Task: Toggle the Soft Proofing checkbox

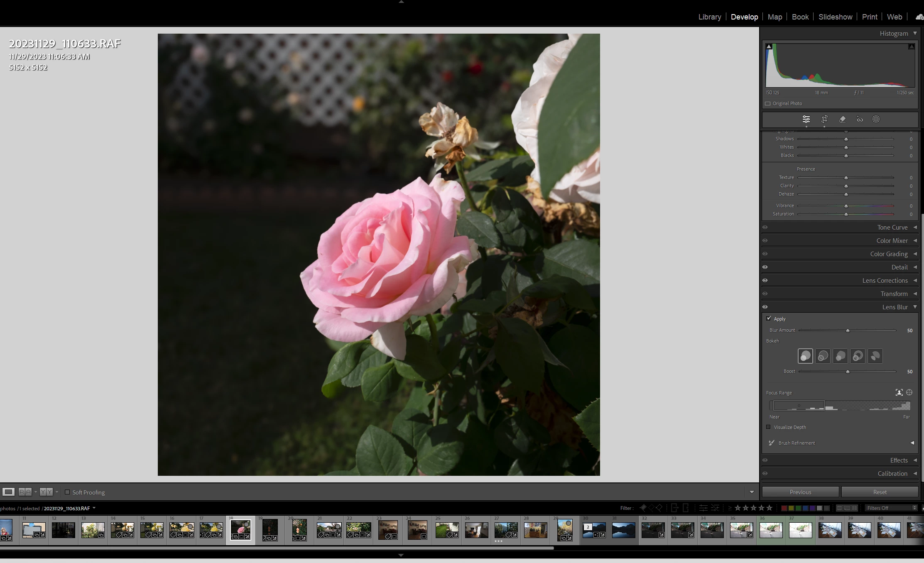Action: 67,492
